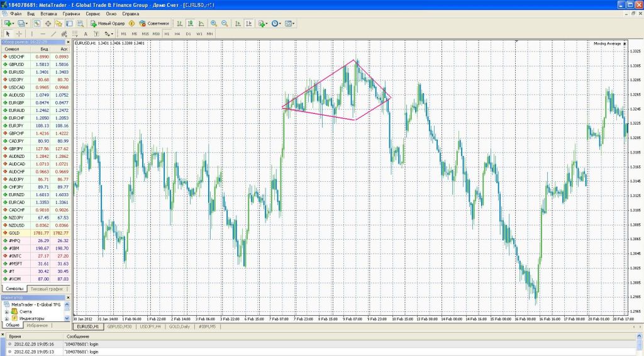644x356 pixels.
Task: Click the Zoom Out magnifier icon
Action: point(223,23)
